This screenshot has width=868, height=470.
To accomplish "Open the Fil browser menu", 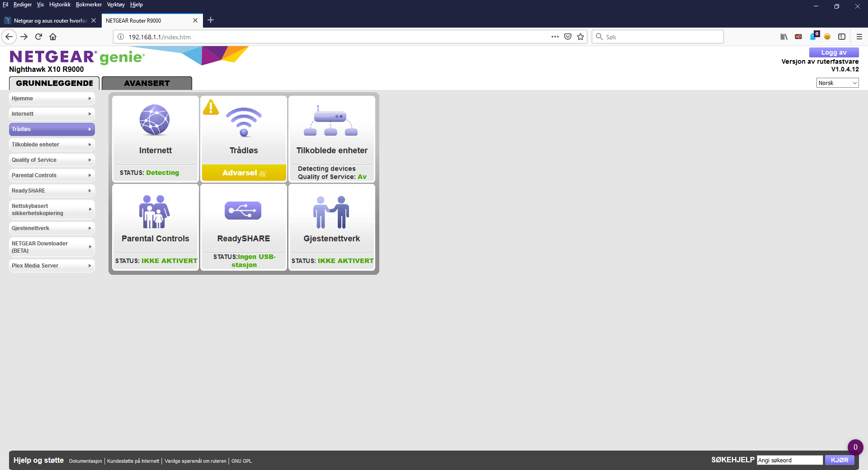I will coord(5,5).
